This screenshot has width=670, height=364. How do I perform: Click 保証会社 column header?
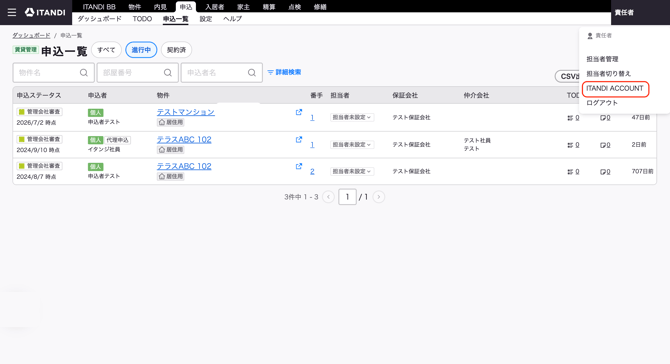click(x=405, y=95)
